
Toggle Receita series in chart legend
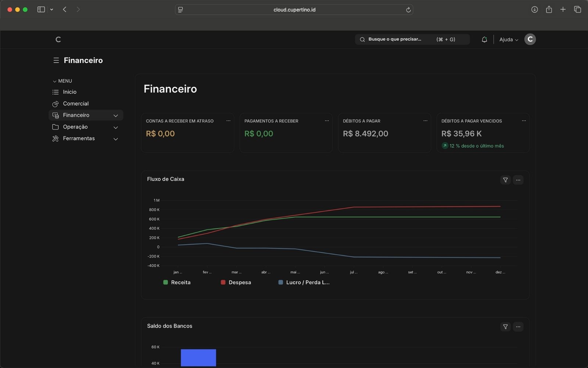(177, 282)
